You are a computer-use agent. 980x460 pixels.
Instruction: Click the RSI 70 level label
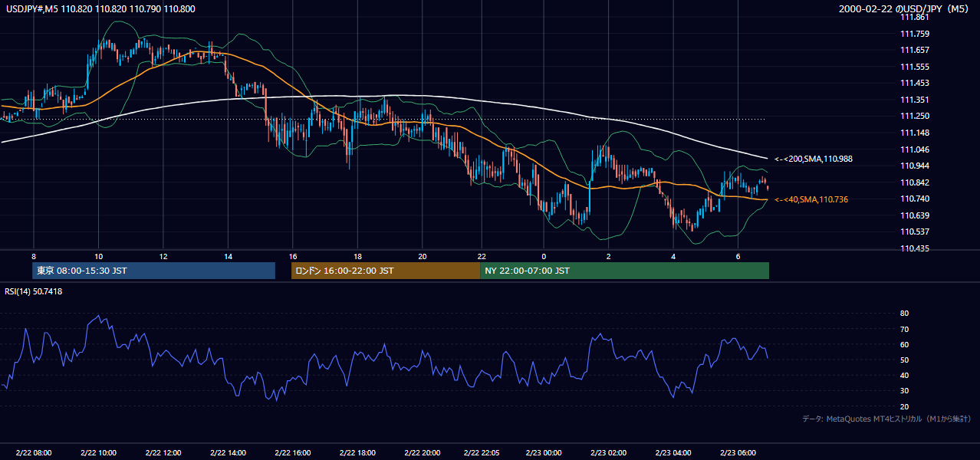coord(904,329)
